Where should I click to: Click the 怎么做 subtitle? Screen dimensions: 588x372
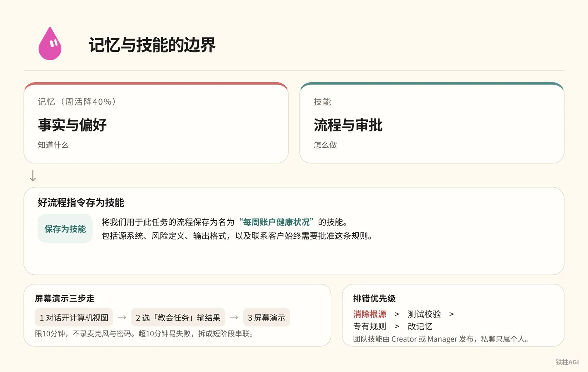(325, 145)
